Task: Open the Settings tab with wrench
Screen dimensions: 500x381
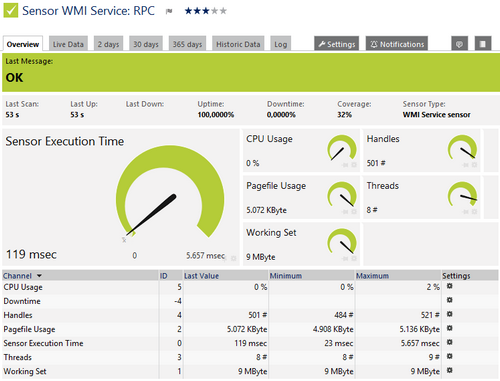Action: pyautogui.click(x=337, y=44)
